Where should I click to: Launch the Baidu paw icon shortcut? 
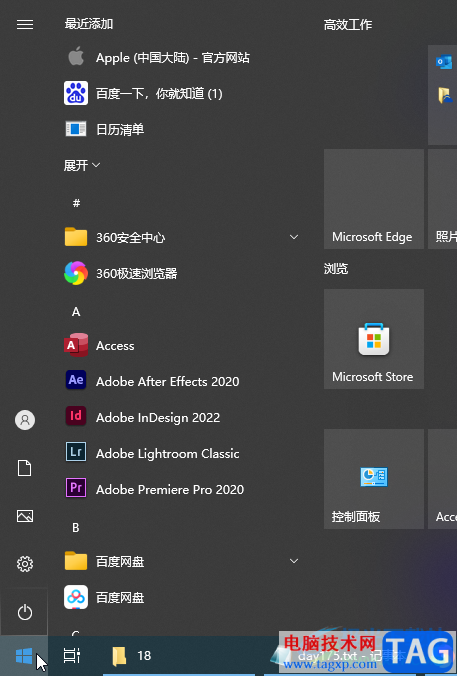coord(76,93)
